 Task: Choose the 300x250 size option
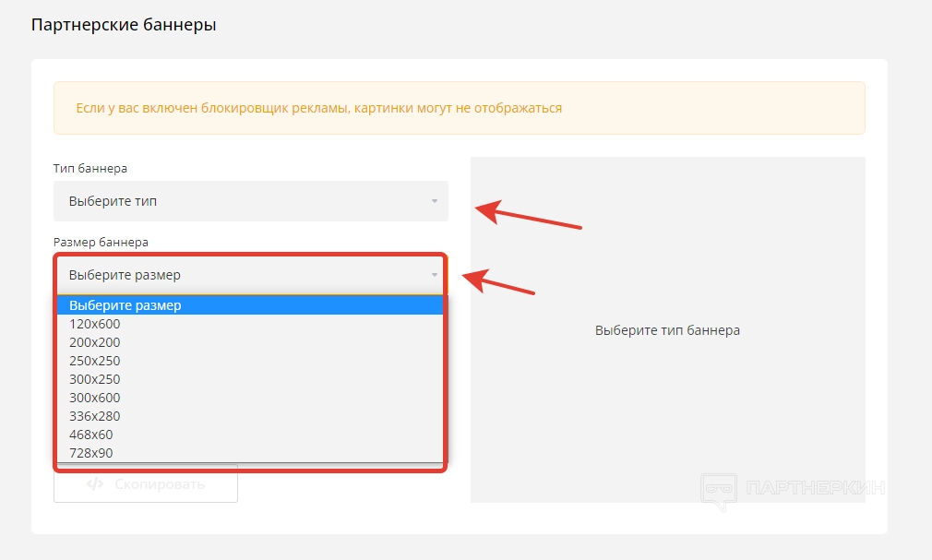(x=95, y=379)
